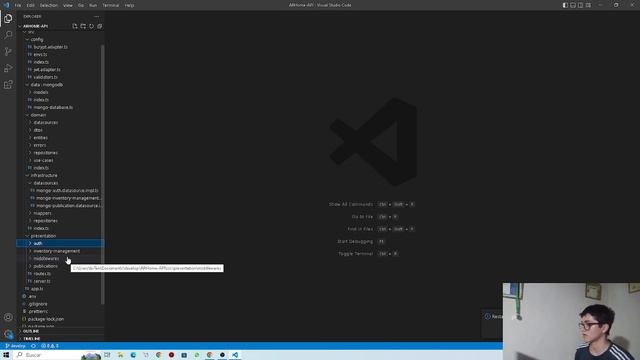Open the Explorer view in activity bar
The width and height of the screenshot is (640, 360).
8,18
